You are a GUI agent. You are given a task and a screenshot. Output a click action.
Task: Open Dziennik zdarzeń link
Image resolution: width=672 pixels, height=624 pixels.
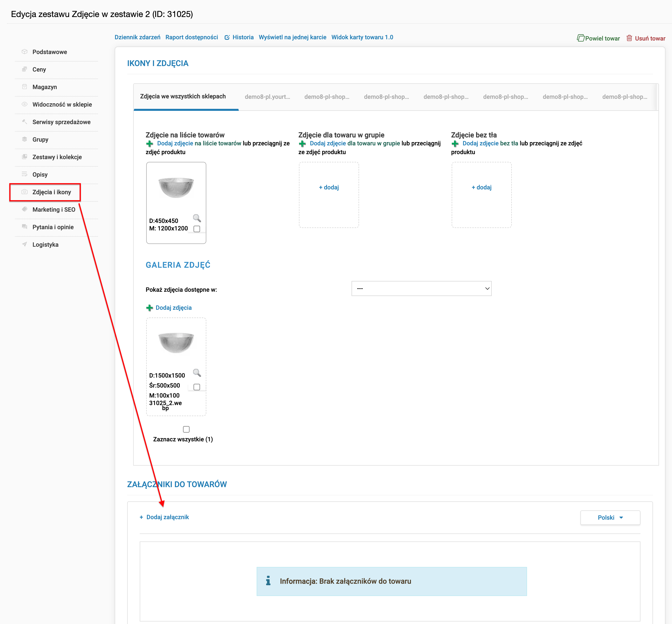[x=137, y=38]
